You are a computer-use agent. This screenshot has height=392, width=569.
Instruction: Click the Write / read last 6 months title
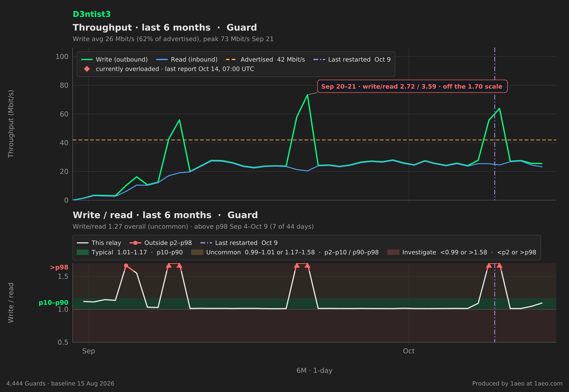165,215
